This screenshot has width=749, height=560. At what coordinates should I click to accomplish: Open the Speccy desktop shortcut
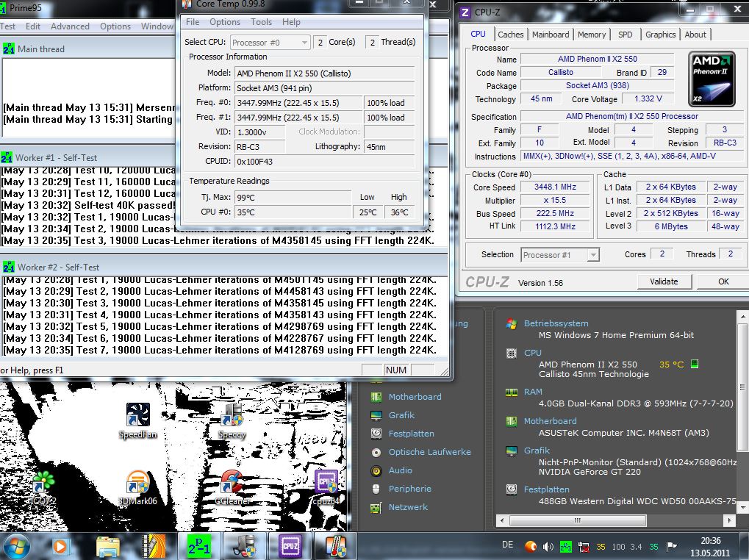coord(232,420)
